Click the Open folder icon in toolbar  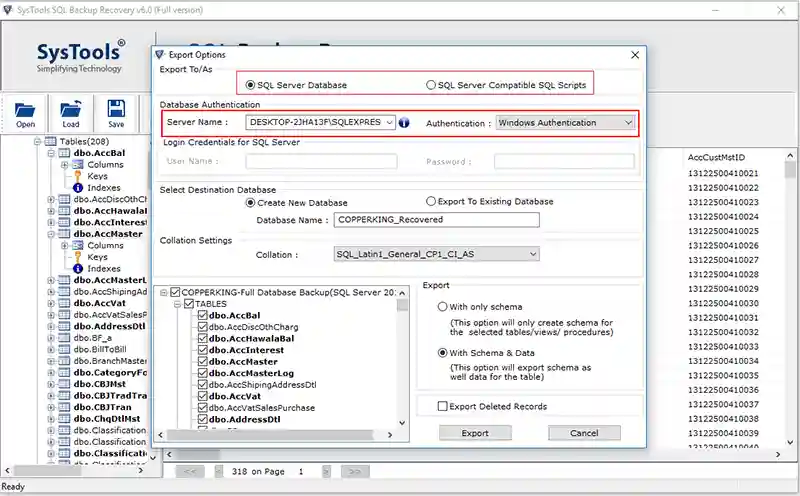pyautogui.click(x=24, y=110)
